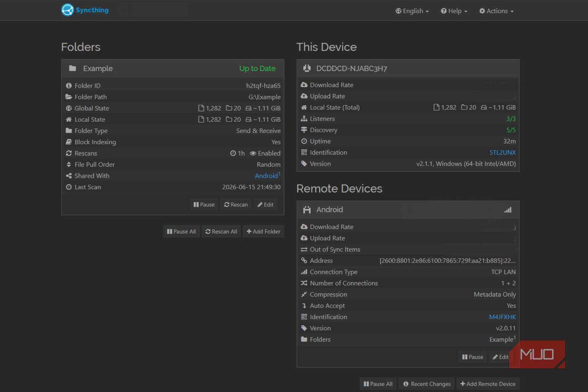The image size is (588, 392).
Task: Open the English language dropdown
Action: click(x=412, y=11)
